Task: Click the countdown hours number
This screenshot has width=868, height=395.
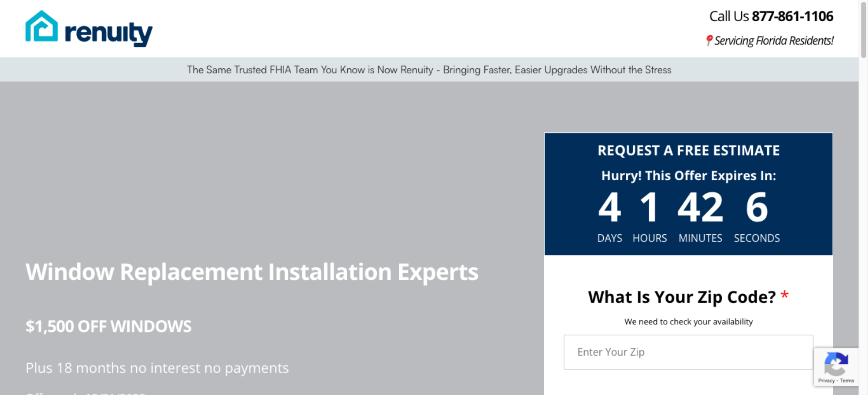Action: pos(649,208)
